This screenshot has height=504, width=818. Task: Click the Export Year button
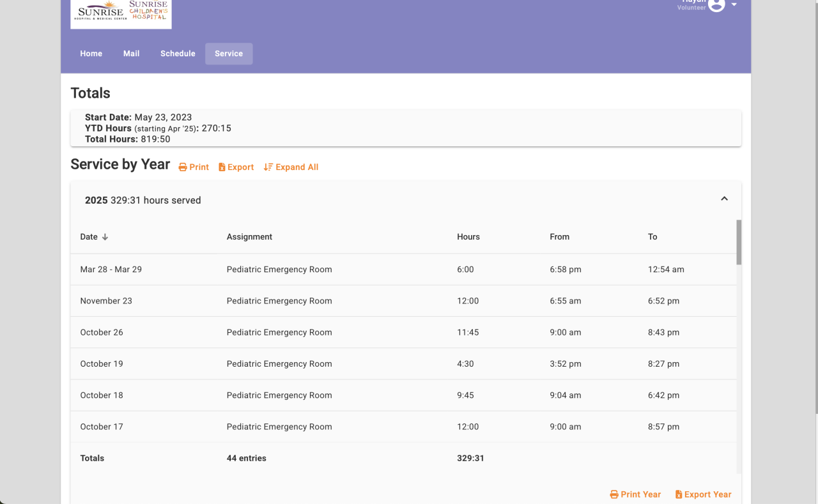pyautogui.click(x=704, y=494)
